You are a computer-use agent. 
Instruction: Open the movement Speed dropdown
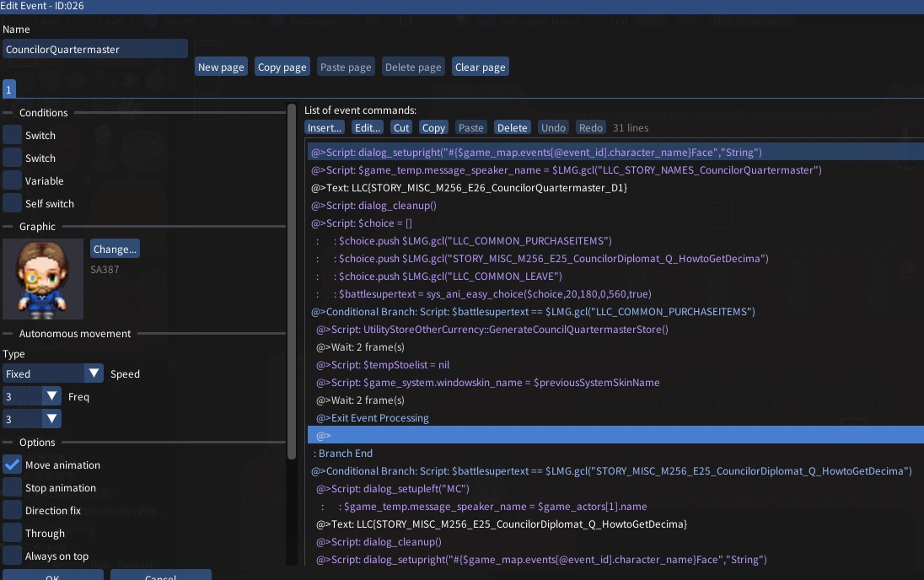tap(32, 396)
